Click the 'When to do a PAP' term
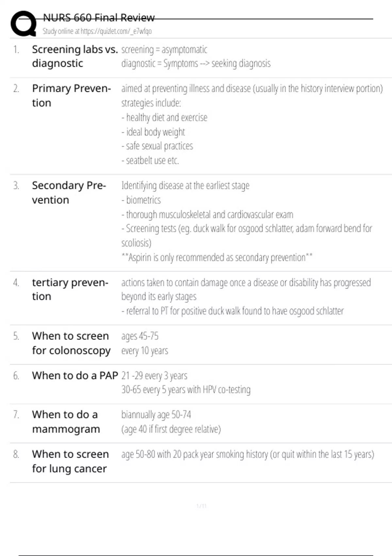 (75, 375)
